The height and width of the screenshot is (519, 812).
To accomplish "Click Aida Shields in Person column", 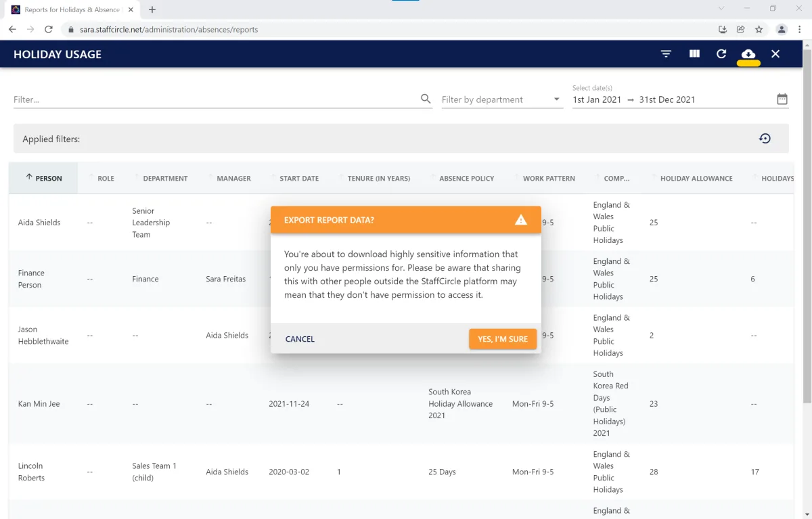I will coord(39,223).
